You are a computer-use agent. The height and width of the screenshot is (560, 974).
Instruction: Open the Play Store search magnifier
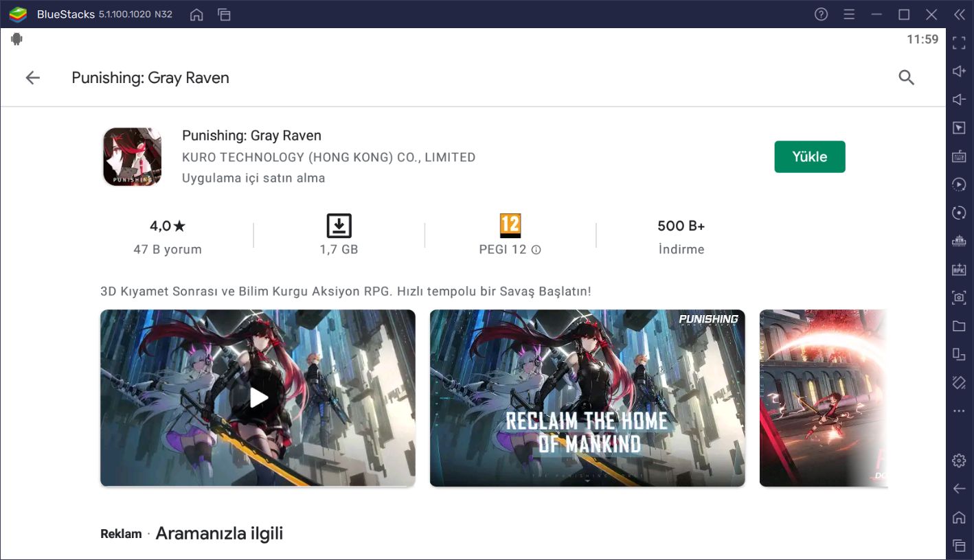click(906, 78)
